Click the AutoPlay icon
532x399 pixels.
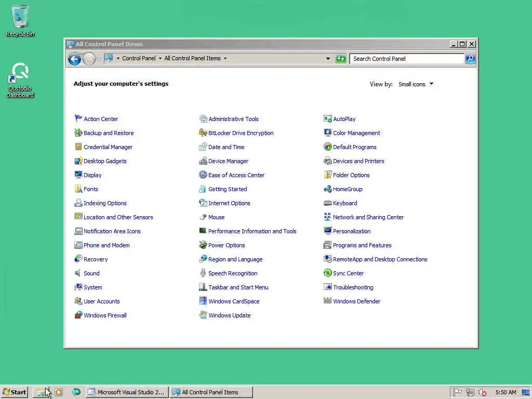click(x=327, y=118)
